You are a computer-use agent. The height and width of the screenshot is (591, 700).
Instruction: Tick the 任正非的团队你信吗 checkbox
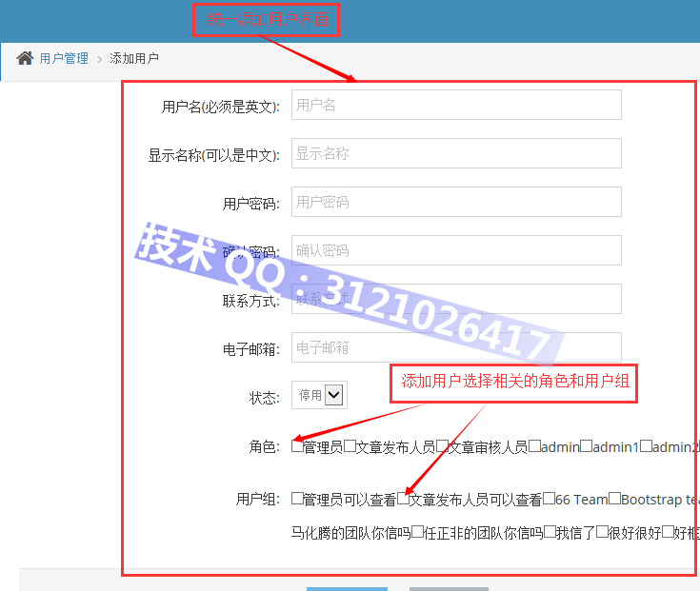click(x=417, y=532)
